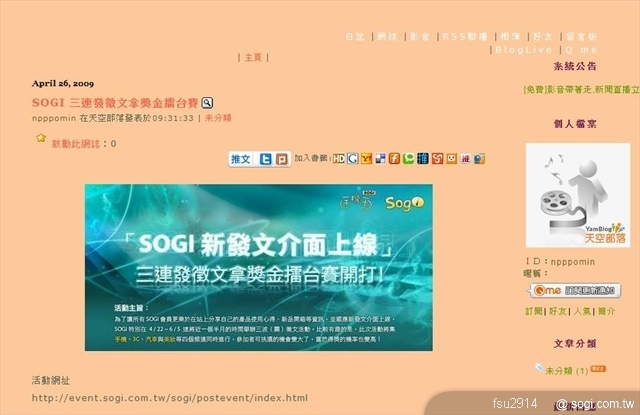The width and height of the screenshot is (640, 415).
Task: Bookmark with the orange f (funP) icon
Action: click(x=394, y=158)
